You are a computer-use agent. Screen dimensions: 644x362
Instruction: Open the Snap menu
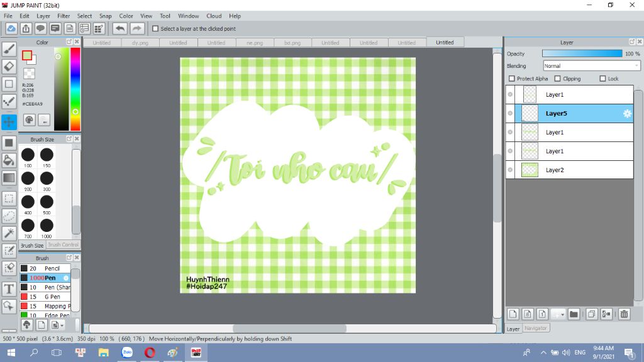tap(105, 16)
